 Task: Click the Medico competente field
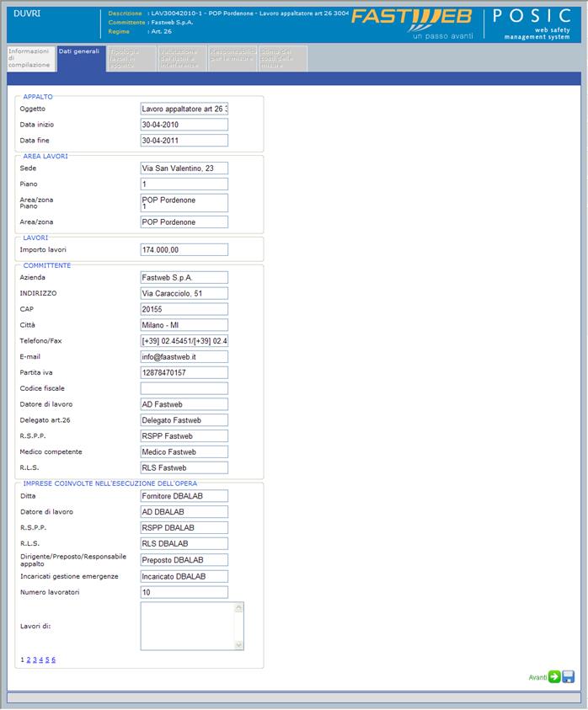point(184,452)
